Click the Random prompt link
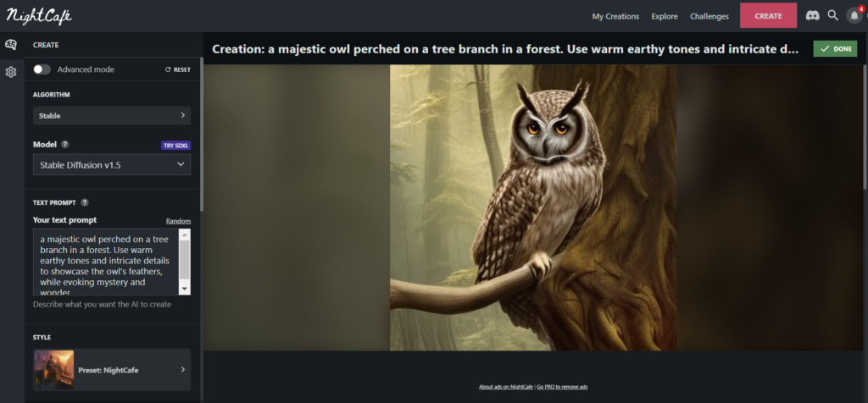 pos(178,221)
